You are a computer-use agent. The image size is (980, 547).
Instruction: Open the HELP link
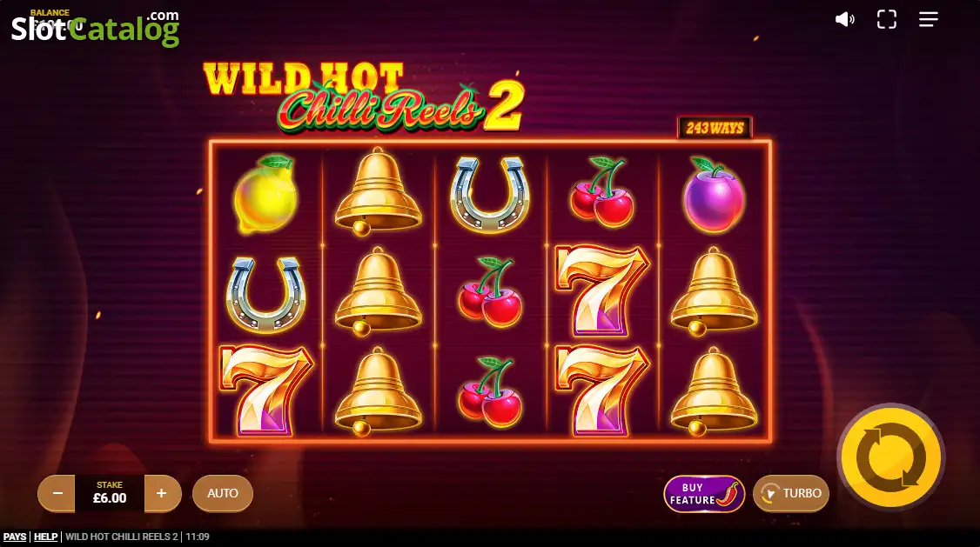[x=45, y=537]
